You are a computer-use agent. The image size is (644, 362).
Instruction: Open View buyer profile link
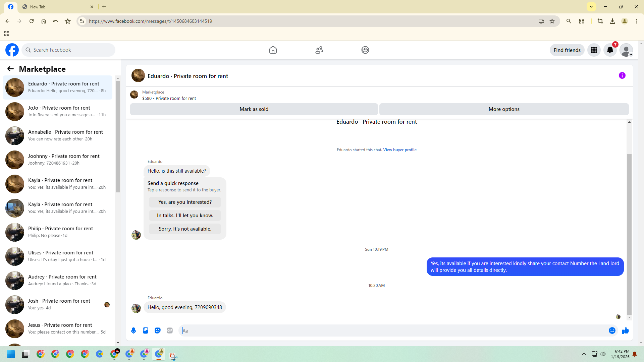point(399,150)
